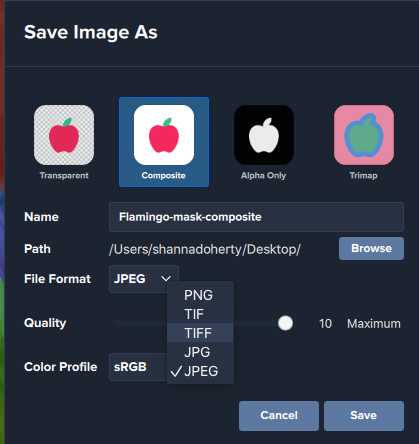Select the Transparent apple icon

point(64,135)
